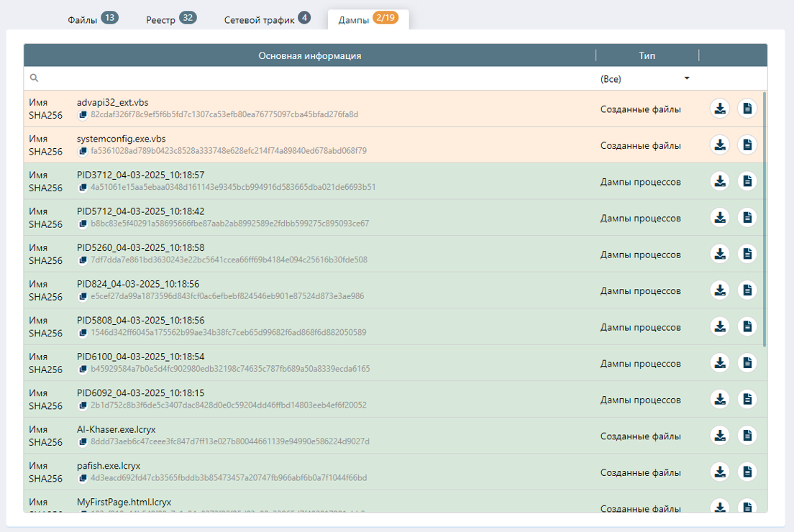Open the report for systemconfig.exe.vbs
This screenshot has width=794, height=532.
click(747, 145)
